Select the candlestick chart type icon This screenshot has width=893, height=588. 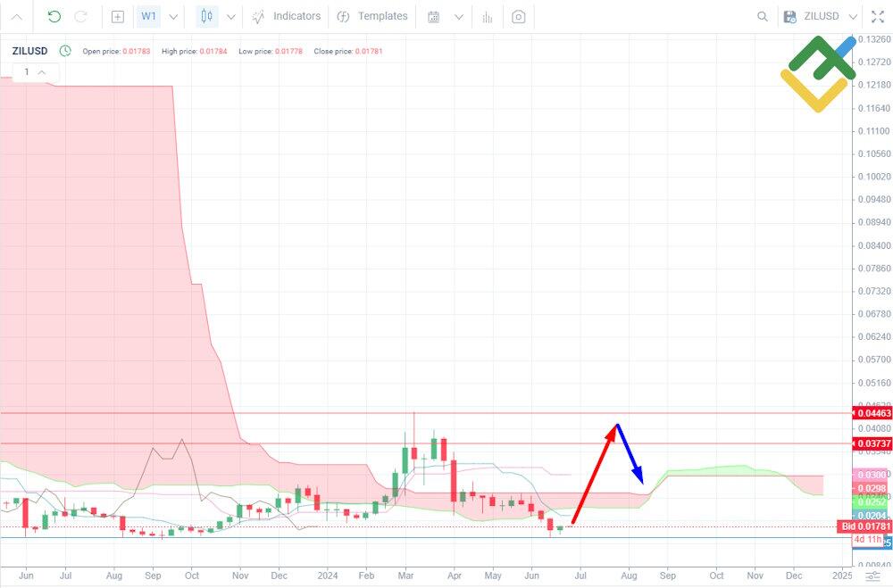point(207,16)
